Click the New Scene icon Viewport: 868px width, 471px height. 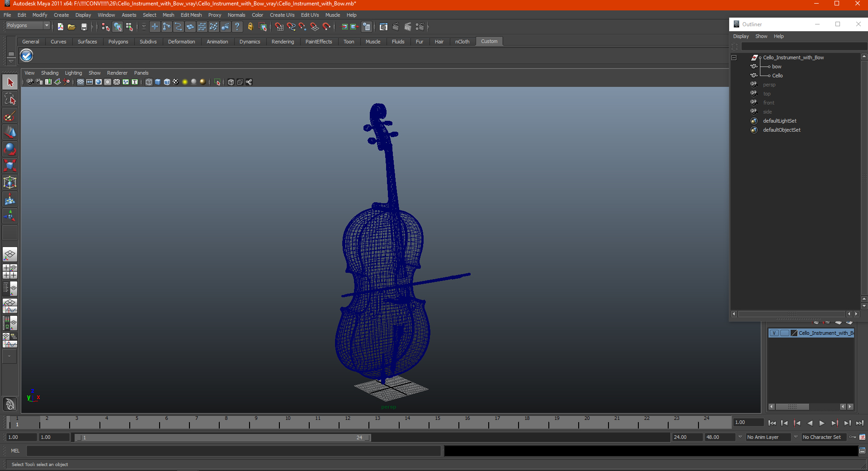click(60, 27)
